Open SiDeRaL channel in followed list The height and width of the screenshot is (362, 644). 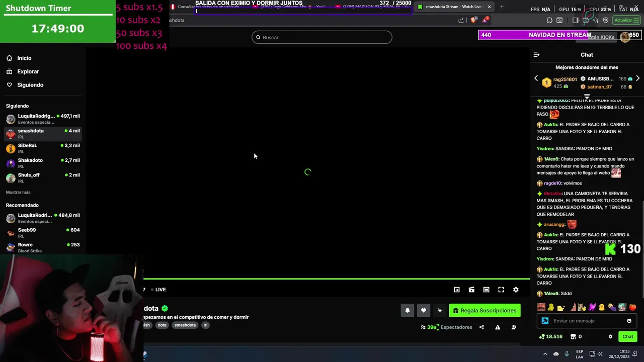pyautogui.click(x=42, y=148)
